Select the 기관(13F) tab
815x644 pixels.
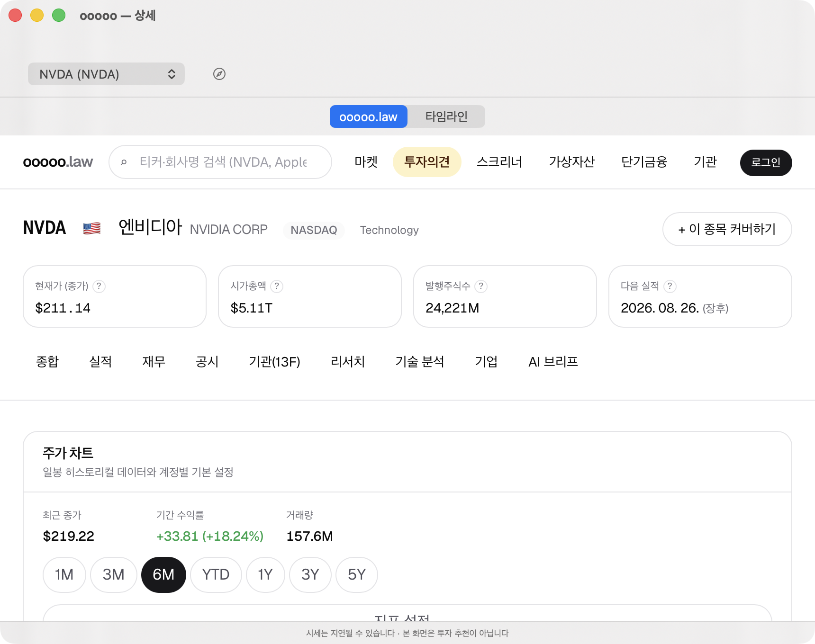click(275, 362)
